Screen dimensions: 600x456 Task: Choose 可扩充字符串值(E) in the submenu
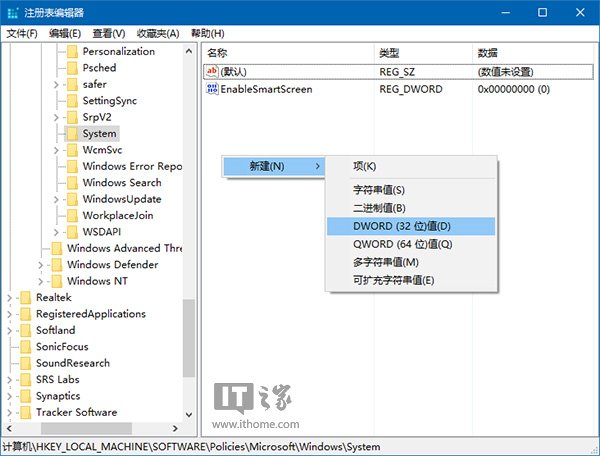411,280
